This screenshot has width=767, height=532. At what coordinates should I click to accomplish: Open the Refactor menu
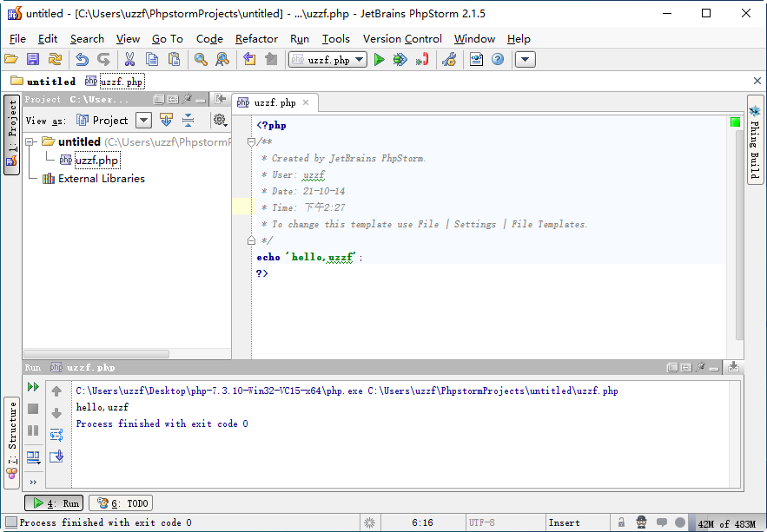[x=256, y=39]
